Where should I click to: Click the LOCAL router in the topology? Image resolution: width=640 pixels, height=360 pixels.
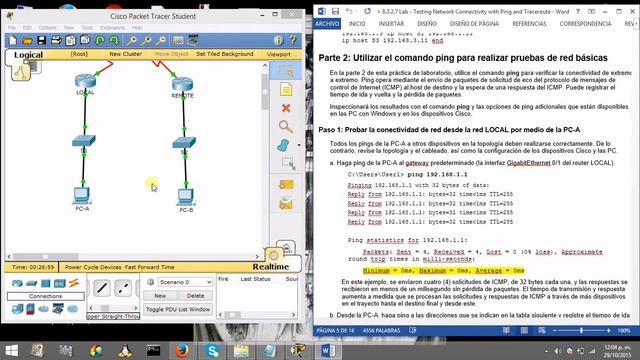85,81
